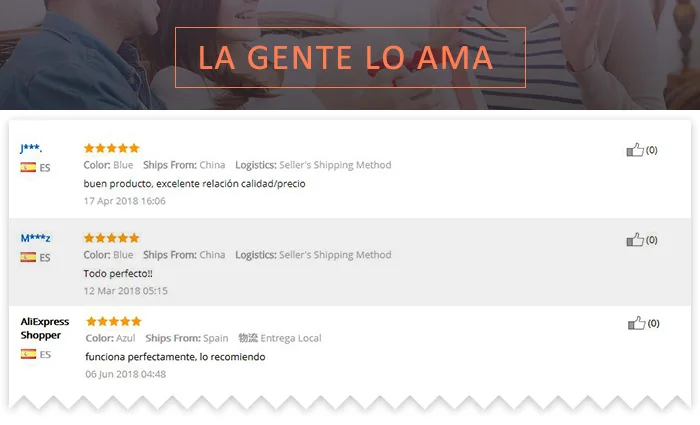Click 'Seller's Shipping Method' in first review

[335, 165]
